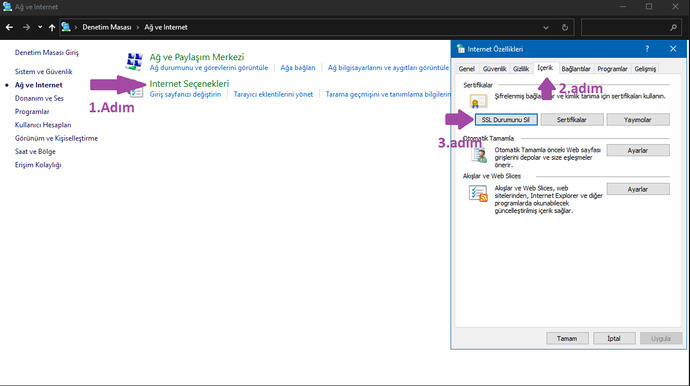Switch to Güvenlik tab
This screenshot has height=386, width=690.
click(495, 69)
